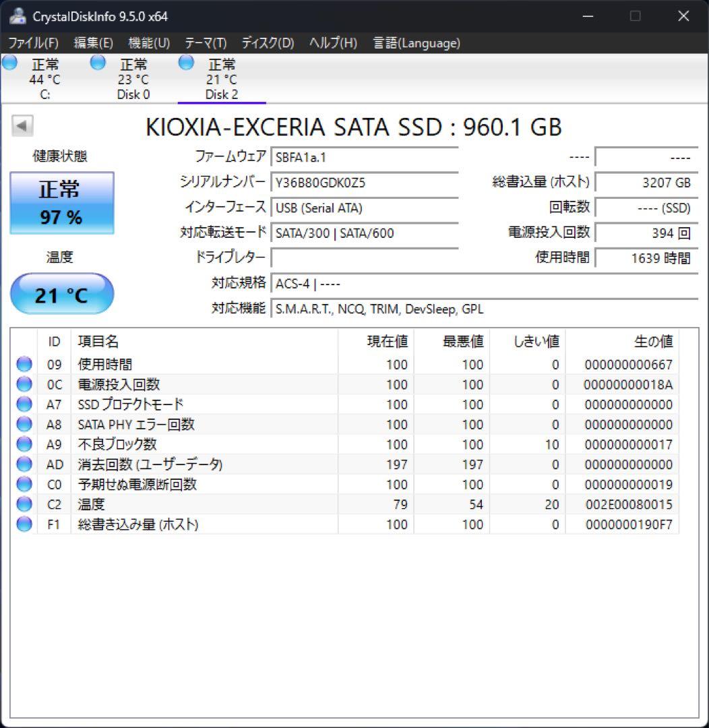Click the empty drive letter field
Screen dimensions: 709x728
pyautogui.click(x=365, y=257)
